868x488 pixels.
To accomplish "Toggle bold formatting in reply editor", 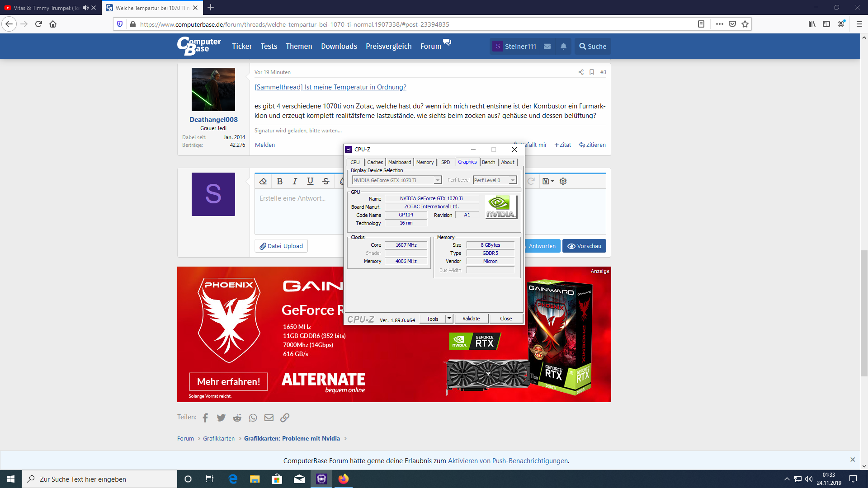I will pos(279,181).
